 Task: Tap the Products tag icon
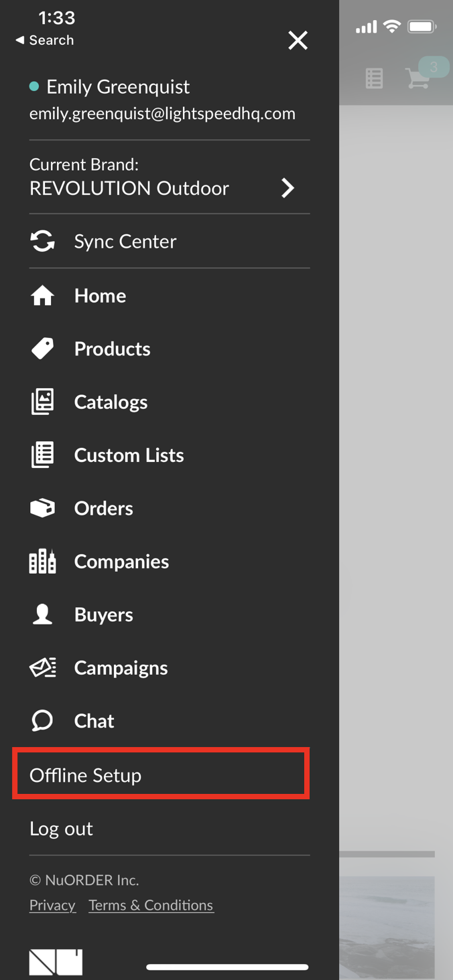pyautogui.click(x=43, y=349)
